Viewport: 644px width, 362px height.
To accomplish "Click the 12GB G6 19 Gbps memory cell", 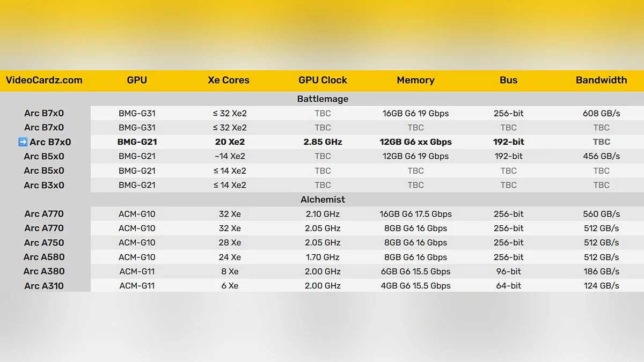I will (415, 157).
